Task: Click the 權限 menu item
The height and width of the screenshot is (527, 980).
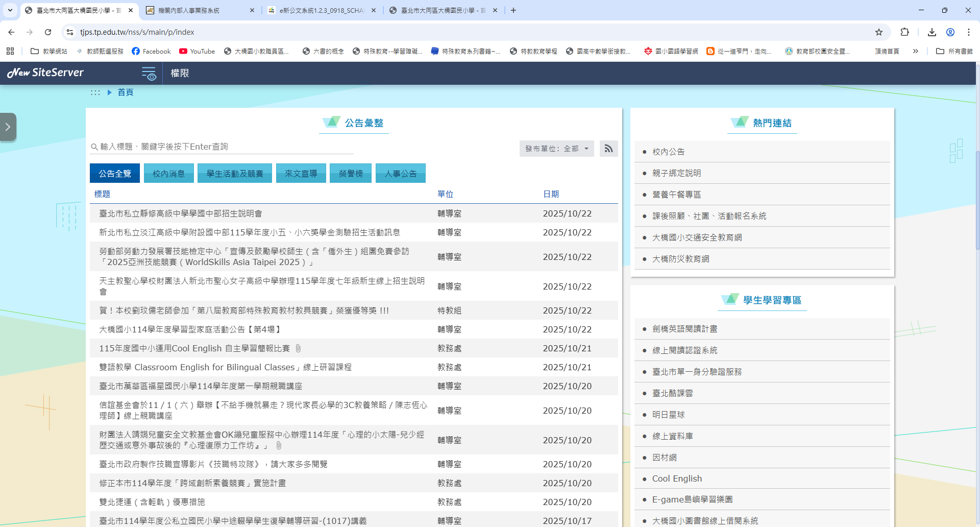Action: coord(180,74)
